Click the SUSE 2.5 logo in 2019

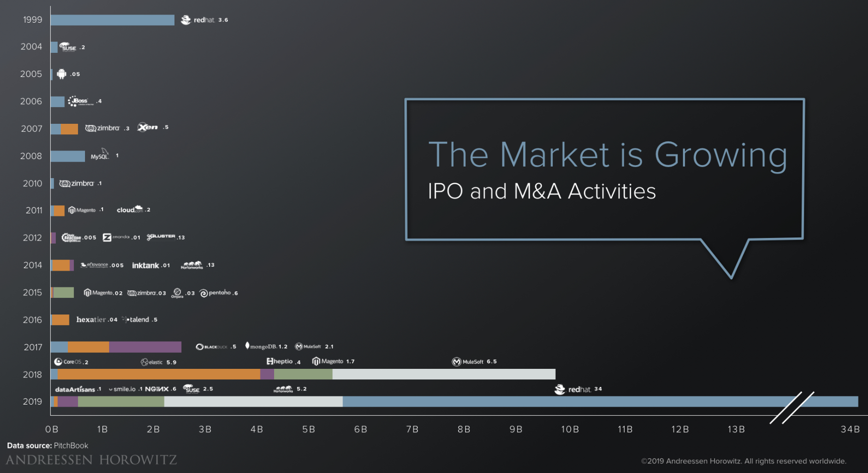click(192, 389)
